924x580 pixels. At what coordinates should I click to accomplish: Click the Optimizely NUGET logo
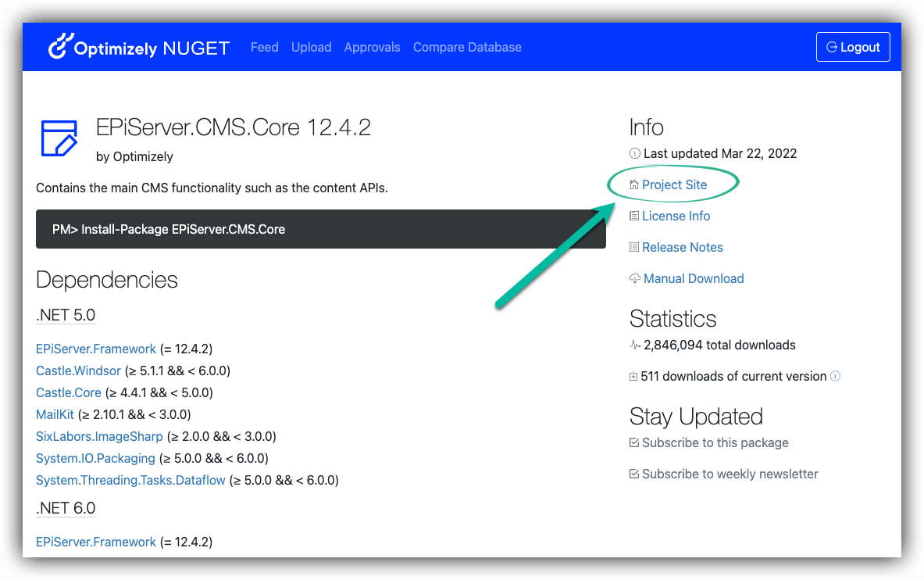click(x=138, y=47)
